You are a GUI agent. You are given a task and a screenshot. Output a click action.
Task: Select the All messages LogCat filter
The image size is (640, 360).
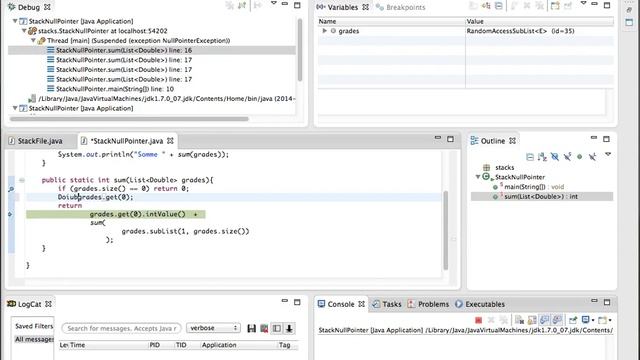[x=34, y=339]
